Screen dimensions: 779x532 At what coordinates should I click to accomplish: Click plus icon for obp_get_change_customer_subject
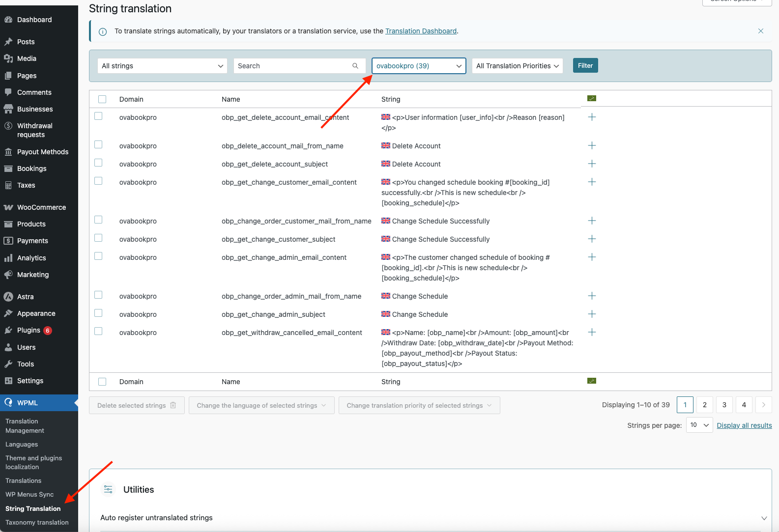point(592,239)
